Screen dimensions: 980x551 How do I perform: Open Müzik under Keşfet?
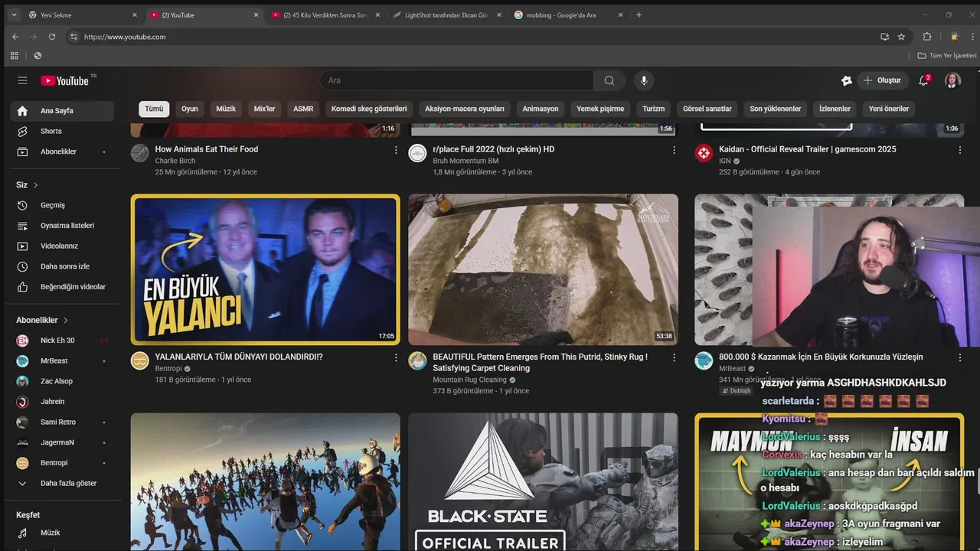63,533
